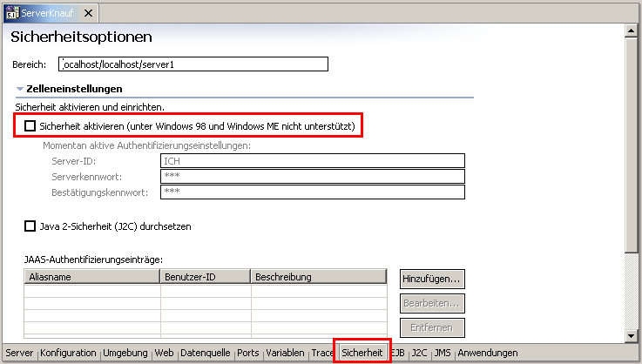Click the vertical scrollbar thumb
This screenshot has height=364, width=642.
pos(631,145)
